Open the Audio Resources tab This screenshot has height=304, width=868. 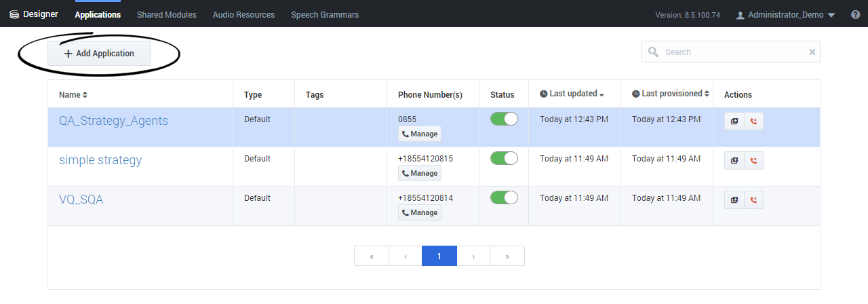(243, 14)
